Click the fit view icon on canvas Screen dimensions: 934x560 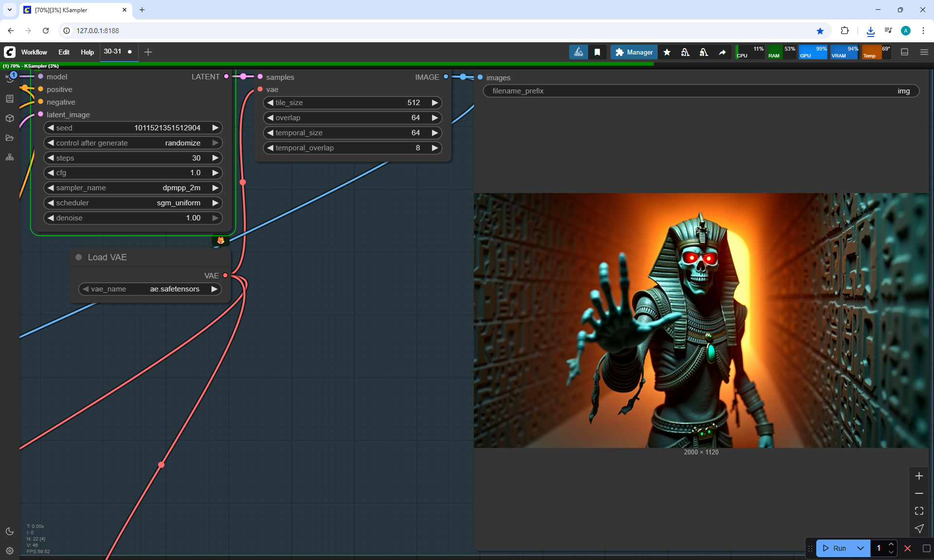pos(919,511)
